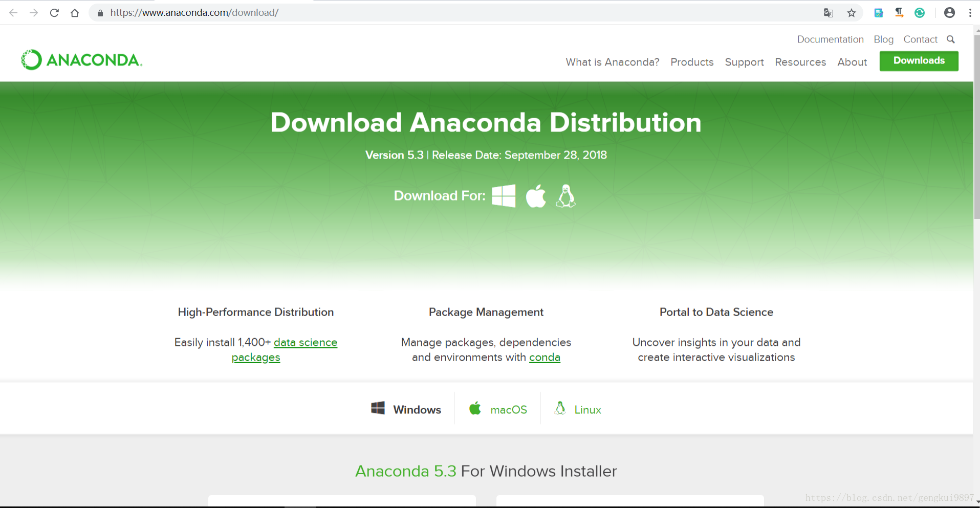980x508 pixels.
Task: Bookmark this page with the star icon
Action: point(851,12)
